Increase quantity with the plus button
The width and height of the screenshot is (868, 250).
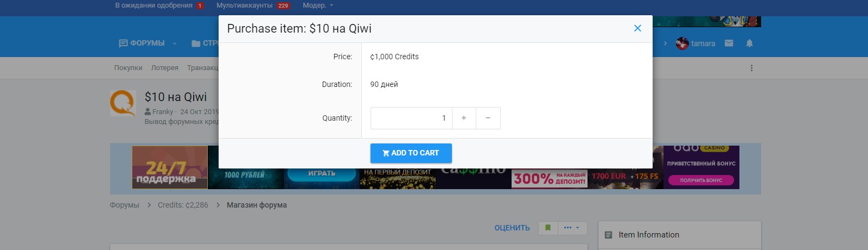click(464, 118)
